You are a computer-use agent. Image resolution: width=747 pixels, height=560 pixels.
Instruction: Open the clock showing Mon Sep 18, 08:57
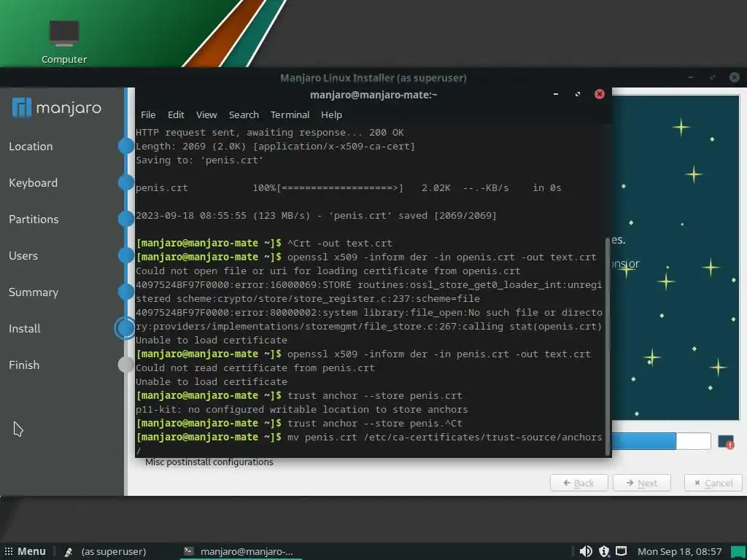[679, 551]
